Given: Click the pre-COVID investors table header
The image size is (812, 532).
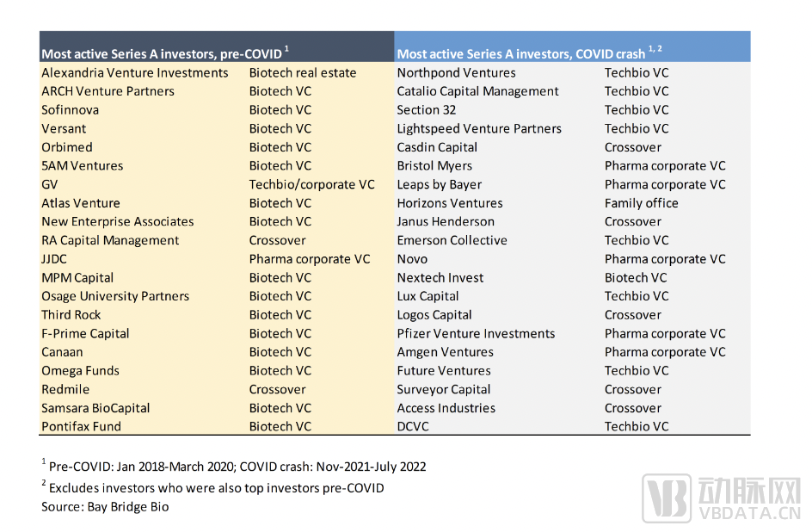Looking at the screenshot, I should (165, 53).
